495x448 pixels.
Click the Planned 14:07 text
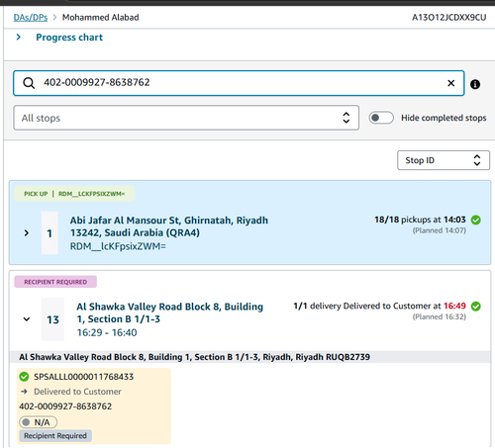[x=440, y=230]
